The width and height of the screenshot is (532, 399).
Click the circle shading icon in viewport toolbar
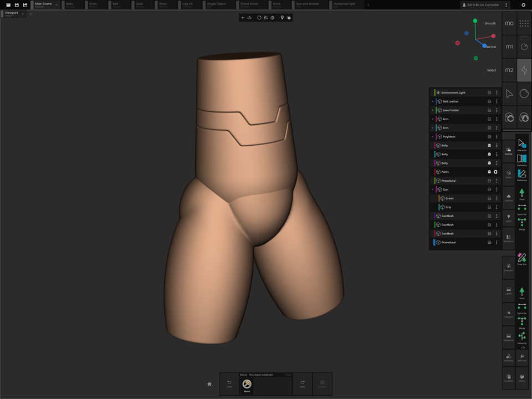[x=259, y=18]
